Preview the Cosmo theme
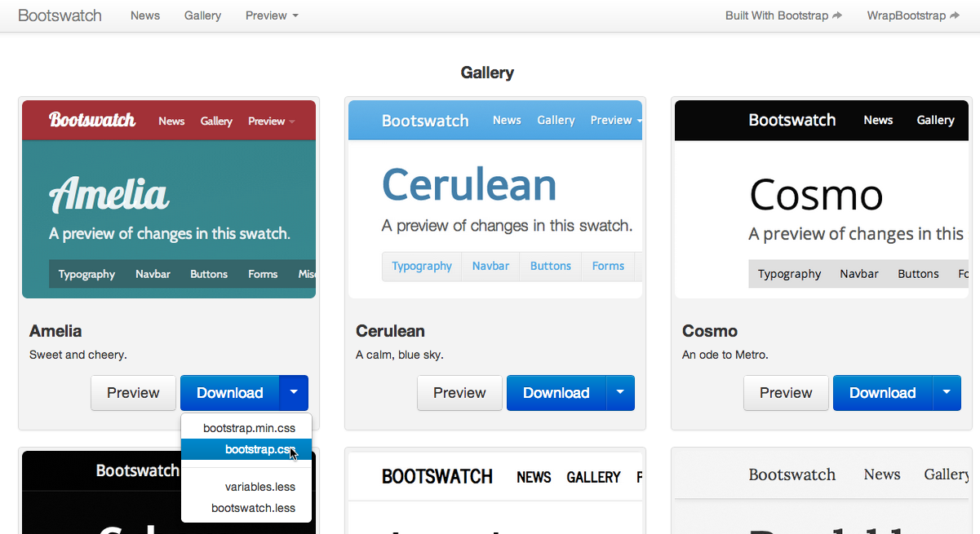The width and height of the screenshot is (980, 534). 786,393
